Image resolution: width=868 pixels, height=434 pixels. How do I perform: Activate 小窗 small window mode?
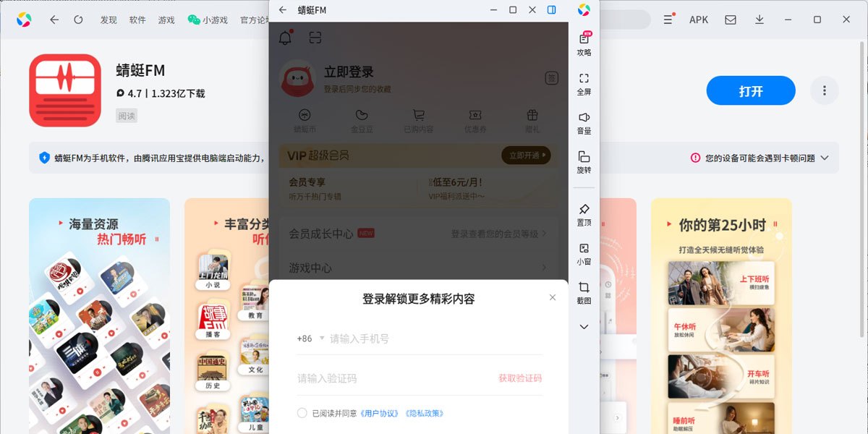point(584,255)
